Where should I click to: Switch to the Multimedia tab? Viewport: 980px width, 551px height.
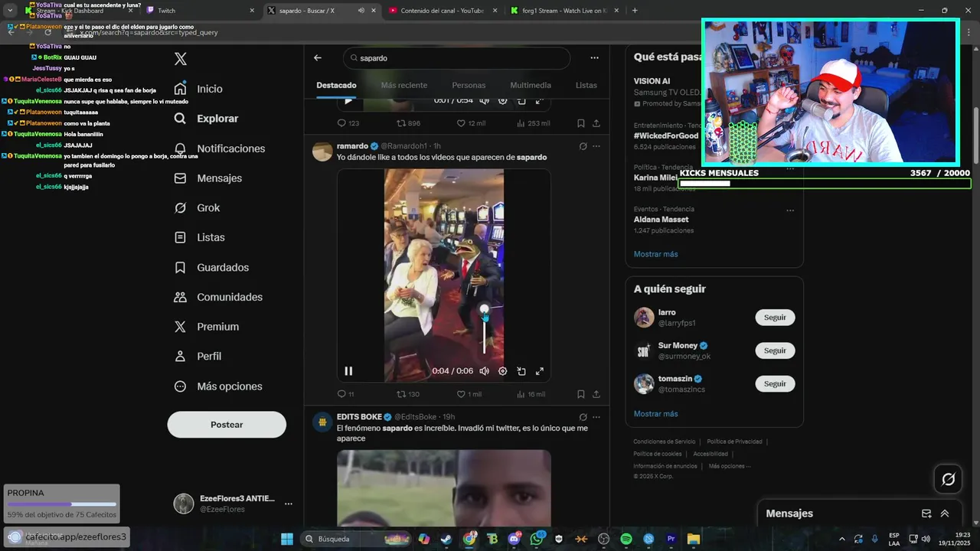[x=531, y=85]
